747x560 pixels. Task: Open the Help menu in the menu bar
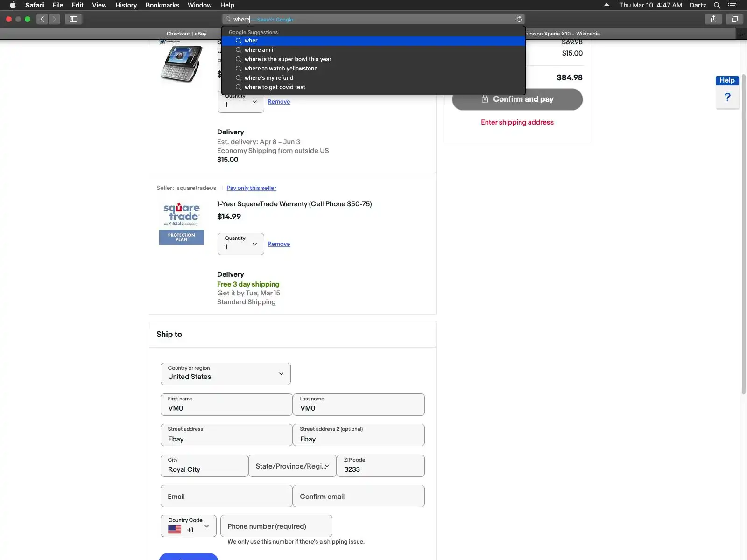pyautogui.click(x=227, y=5)
